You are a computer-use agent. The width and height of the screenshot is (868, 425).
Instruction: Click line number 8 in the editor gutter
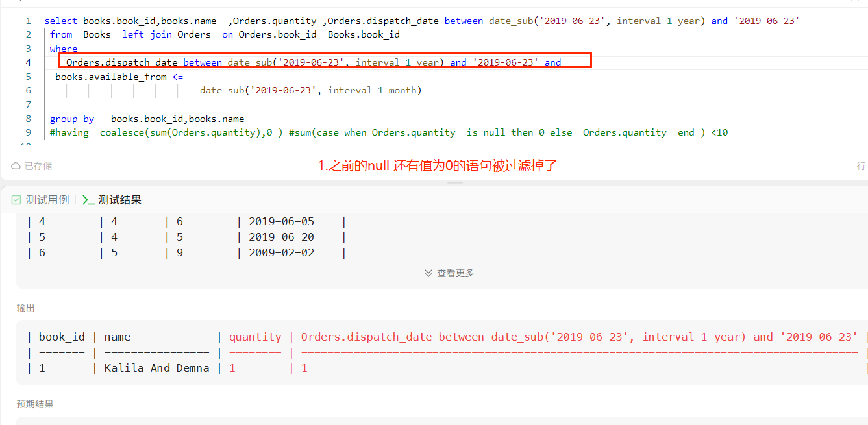[x=28, y=119]
